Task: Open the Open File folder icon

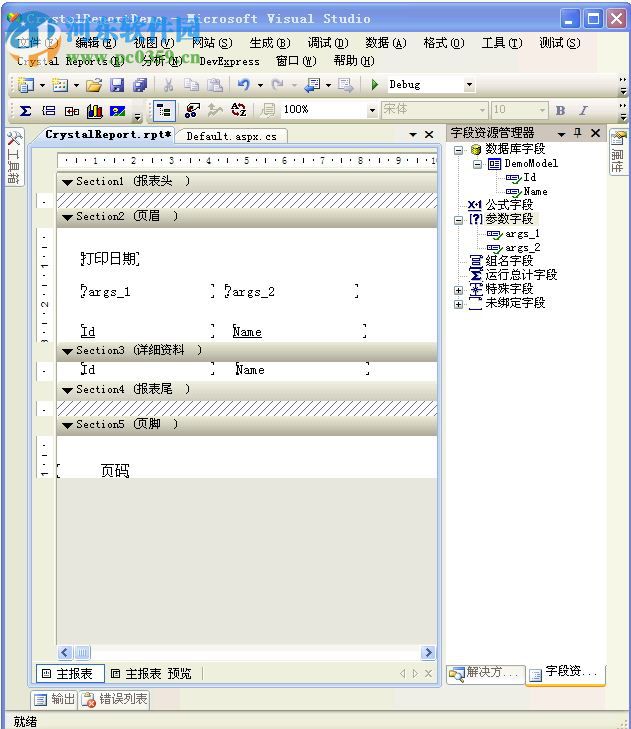Action: click(94, 85)
